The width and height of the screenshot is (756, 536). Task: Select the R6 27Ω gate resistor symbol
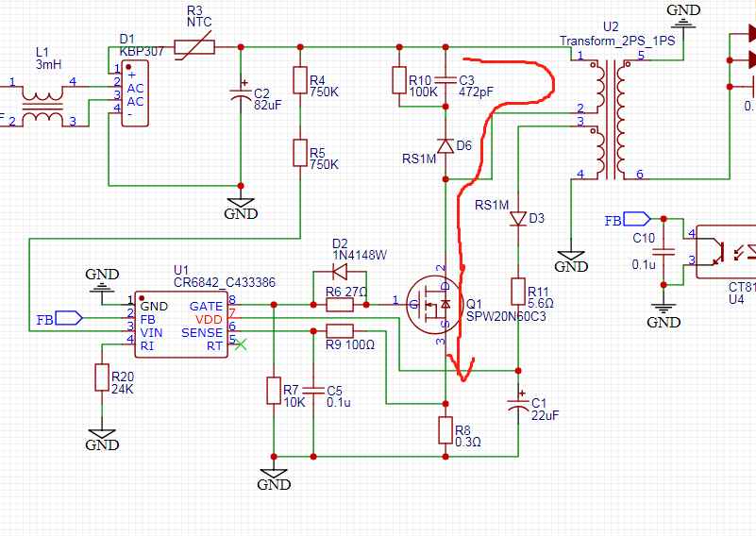(340, 305)
